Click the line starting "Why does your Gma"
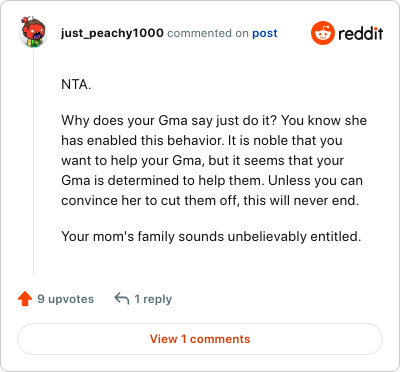Viewport: 400px width, 372px height. pos(214,121)
